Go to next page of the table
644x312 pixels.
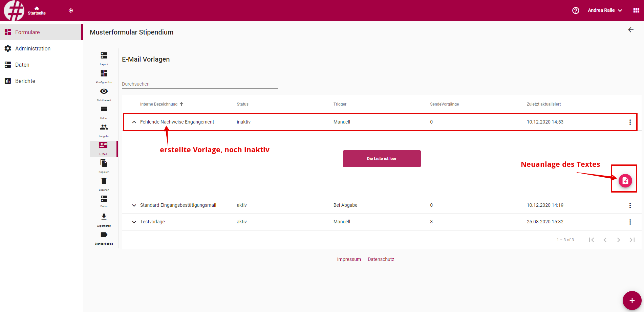coord(619,240)
